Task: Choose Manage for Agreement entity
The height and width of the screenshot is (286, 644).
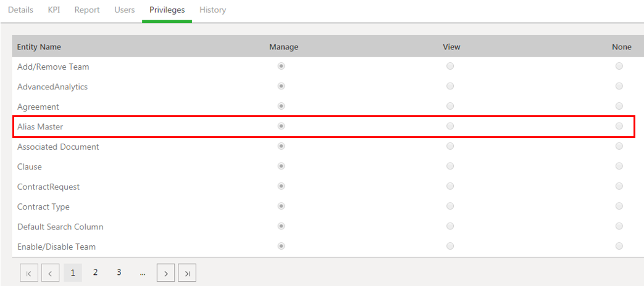Action: pos(282,106)
